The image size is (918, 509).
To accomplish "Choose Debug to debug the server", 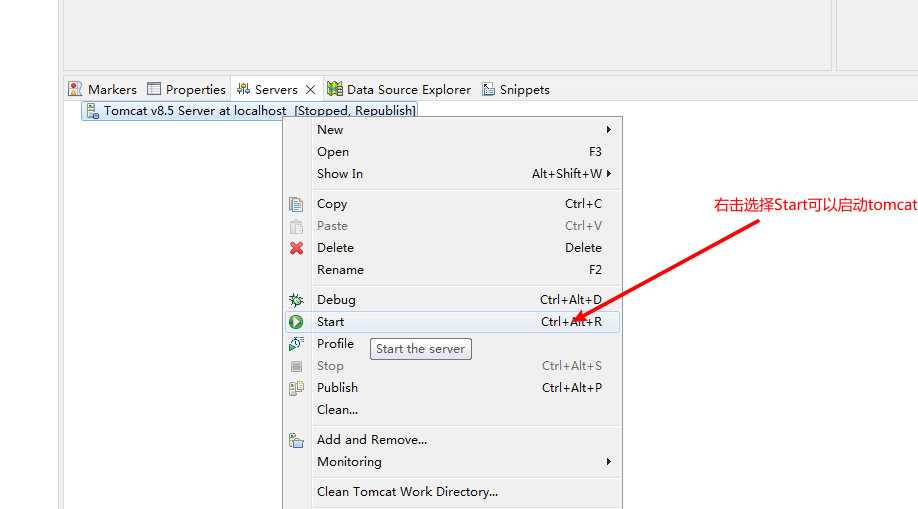I will pos(452,299).
